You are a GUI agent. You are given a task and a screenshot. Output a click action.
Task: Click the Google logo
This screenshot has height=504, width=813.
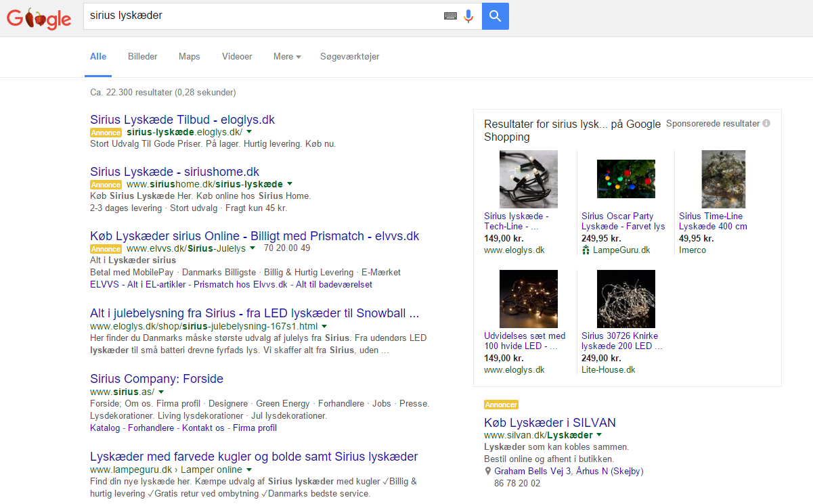(x=38, y=18)
